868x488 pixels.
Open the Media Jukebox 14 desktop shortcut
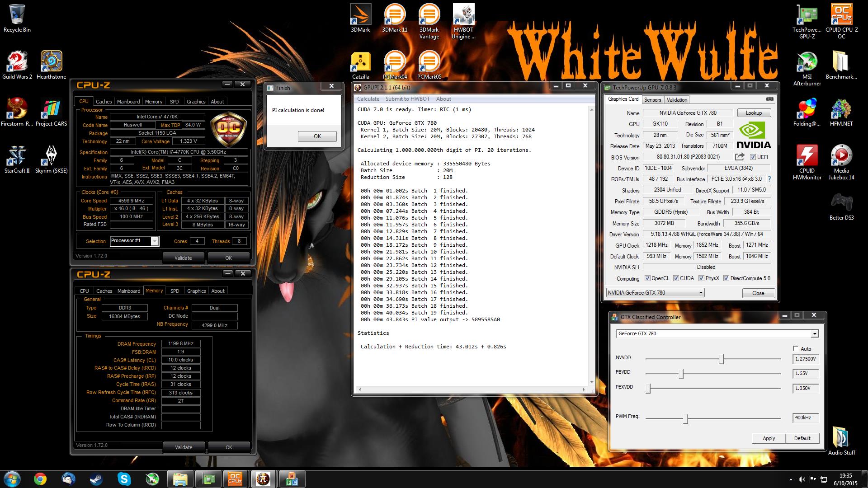tap(841, 162)
